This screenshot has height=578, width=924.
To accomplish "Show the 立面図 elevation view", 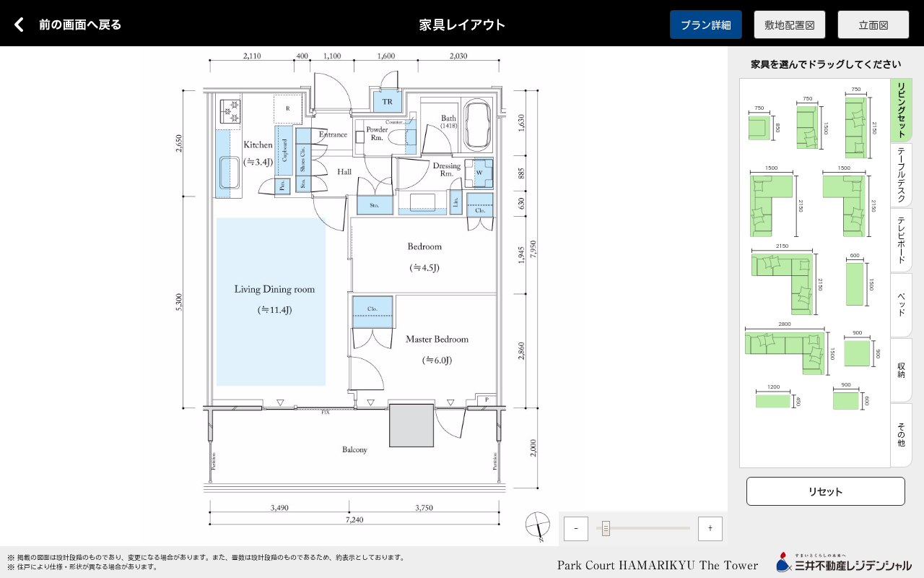I will (873, 25).
